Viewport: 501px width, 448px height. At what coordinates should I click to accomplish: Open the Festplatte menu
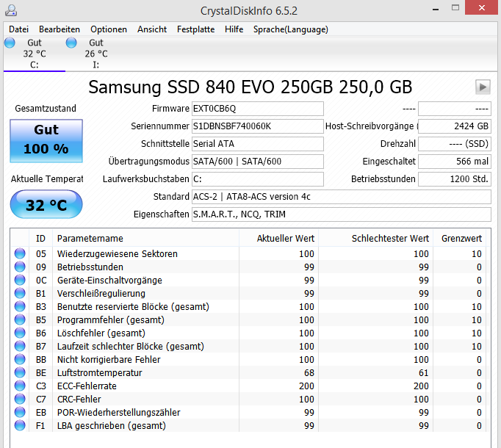[x=196, y=29]
